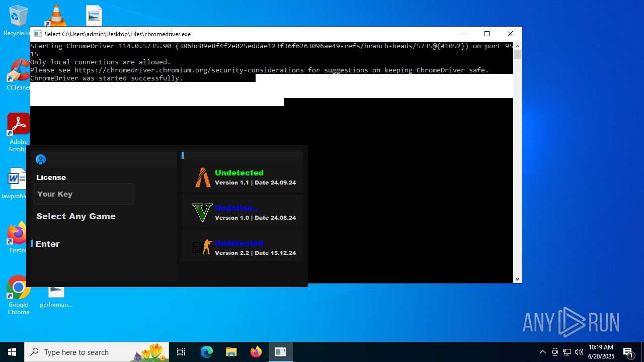The width and height of the screenshot is (644, 362).
Task: Open Adobe Acrobat desktop shortcut
Action: [x=18, y=132]
